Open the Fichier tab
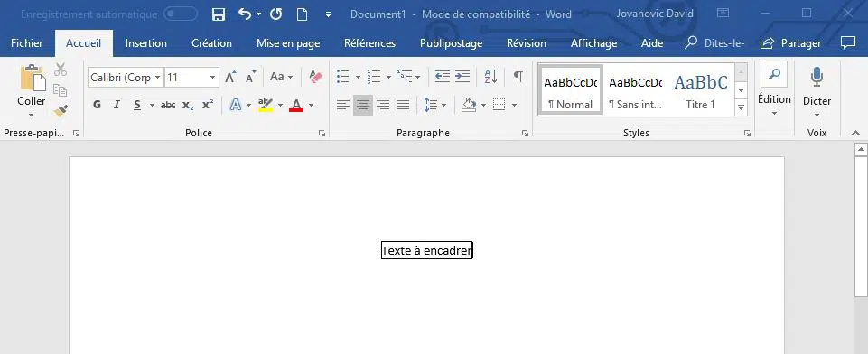 tap(26, 43)
